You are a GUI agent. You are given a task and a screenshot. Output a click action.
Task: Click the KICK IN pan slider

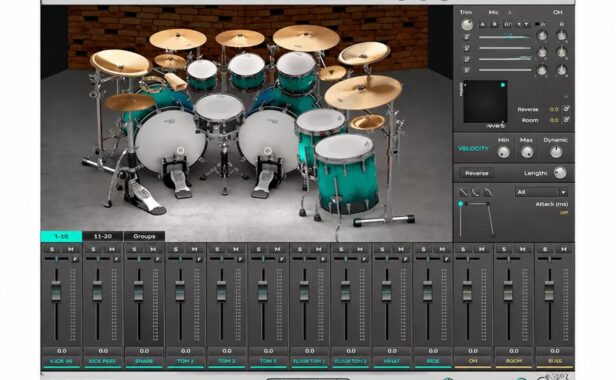pyautogui.click(x=57, y=259)
